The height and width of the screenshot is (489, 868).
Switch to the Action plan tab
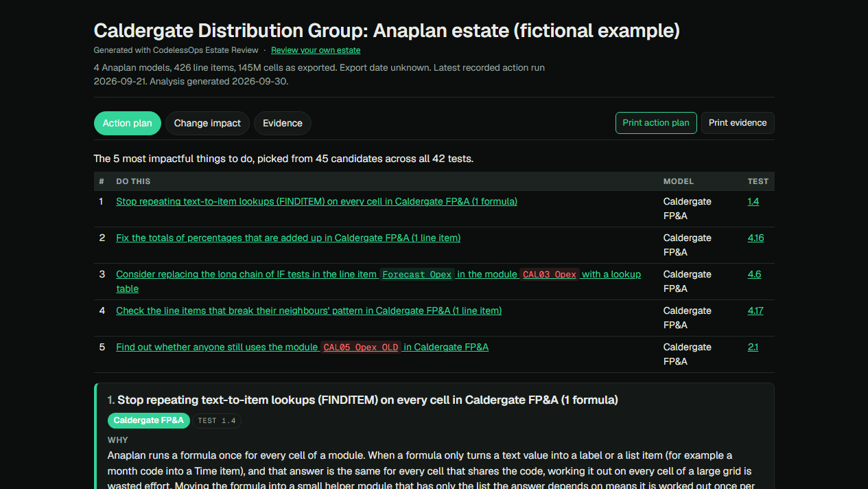tap(128, 124)
